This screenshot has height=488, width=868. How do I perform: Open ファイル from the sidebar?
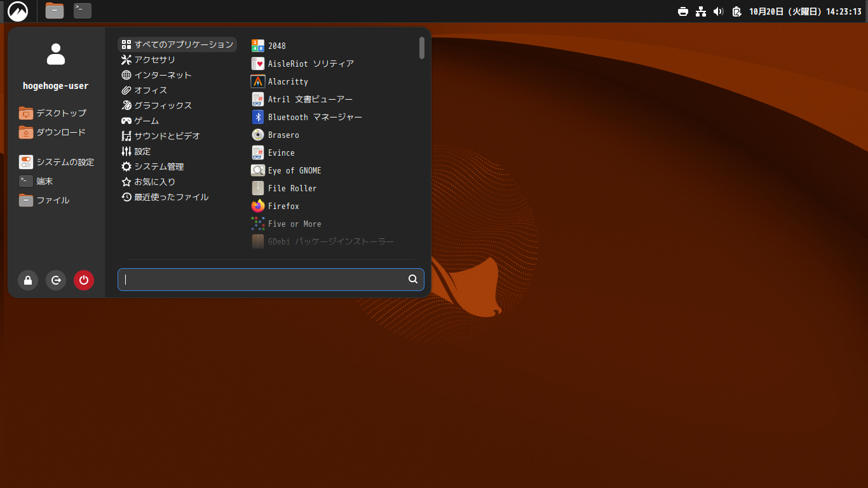[44, 200]
